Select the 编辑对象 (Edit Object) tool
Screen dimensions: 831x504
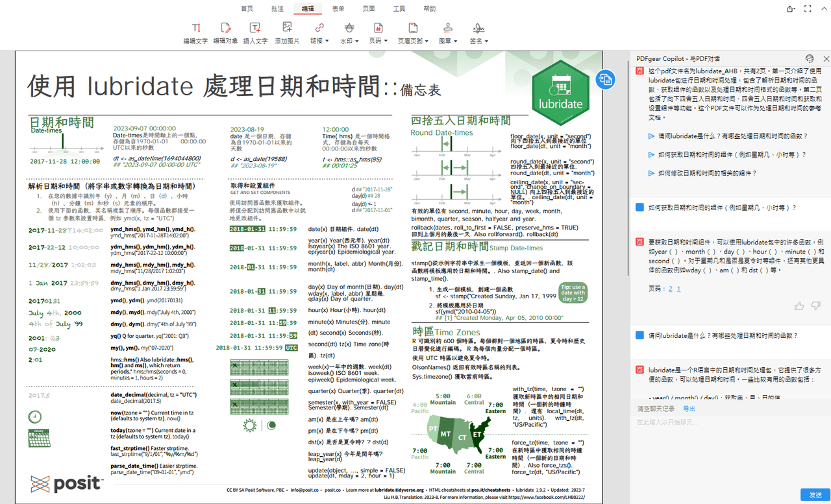tap(227, 30)
